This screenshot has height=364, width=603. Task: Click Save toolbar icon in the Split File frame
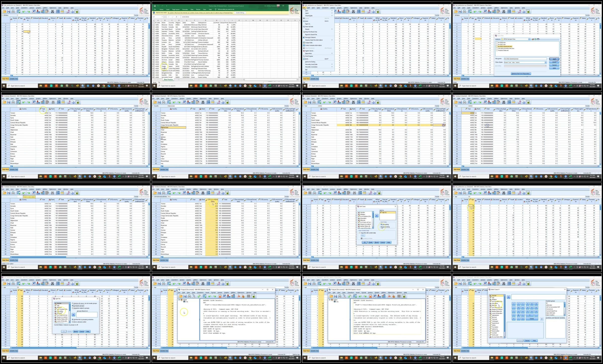9,283
